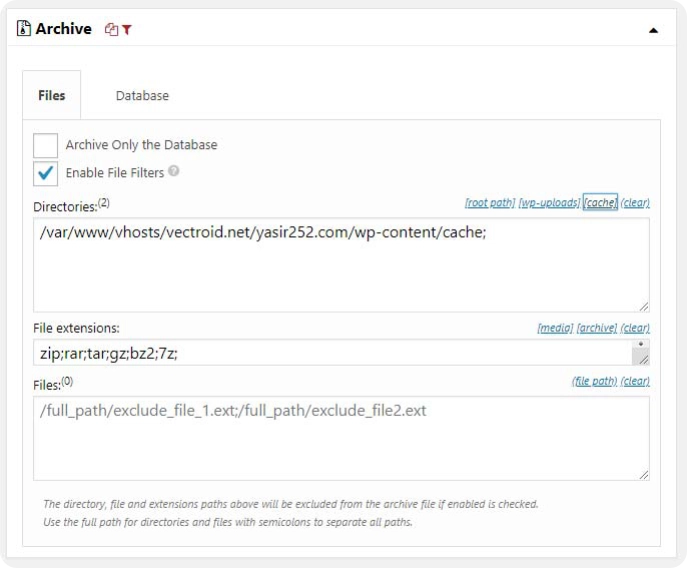Click the [root path] link
The width and height of the screenshot is (687, 568).
(490, 202)
